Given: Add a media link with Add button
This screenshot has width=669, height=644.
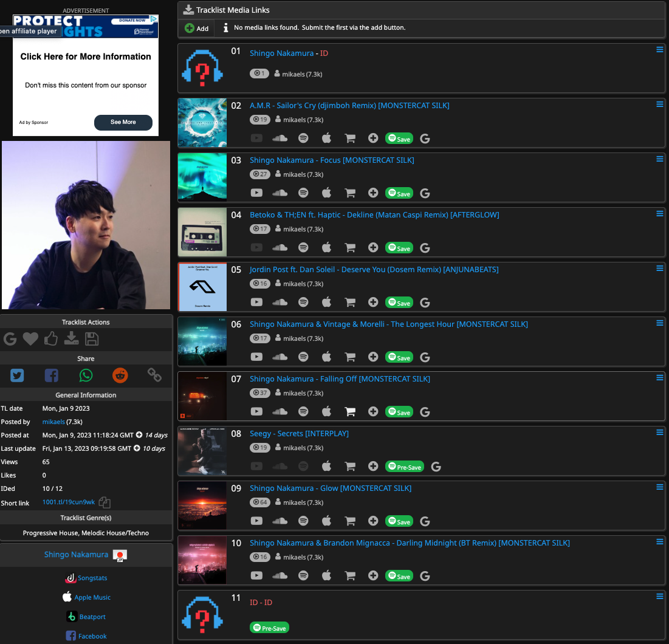Looking at the screenshot, I should 197,28.
